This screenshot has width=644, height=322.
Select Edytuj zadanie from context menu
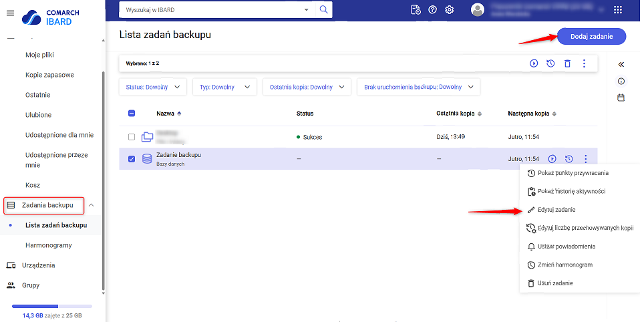click(556, 210)
